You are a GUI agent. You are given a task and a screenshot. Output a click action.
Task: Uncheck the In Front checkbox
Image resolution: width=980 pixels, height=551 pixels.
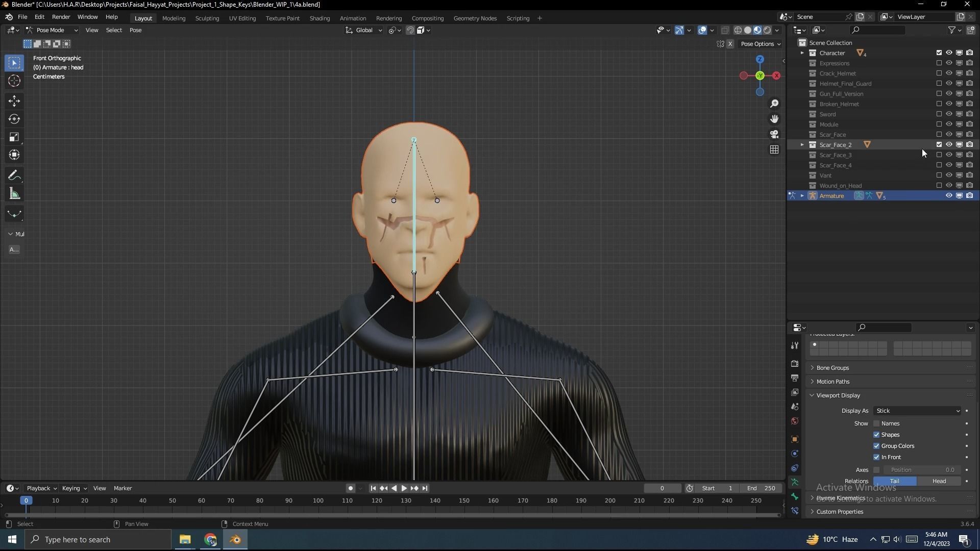coord(876,457)
